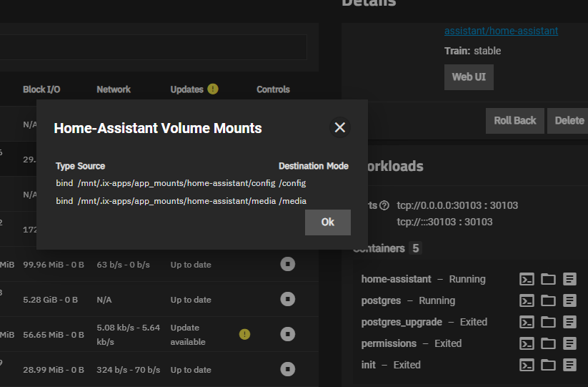This screenshot has width=588, height=387.
Task: Click the Ok button in dialog
Action: pyautogui.click(x=328, y=222)
